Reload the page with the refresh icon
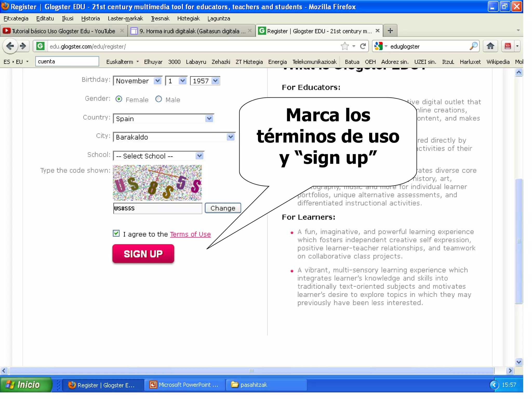Screen dimensions: 532x399 click(363, 46)
